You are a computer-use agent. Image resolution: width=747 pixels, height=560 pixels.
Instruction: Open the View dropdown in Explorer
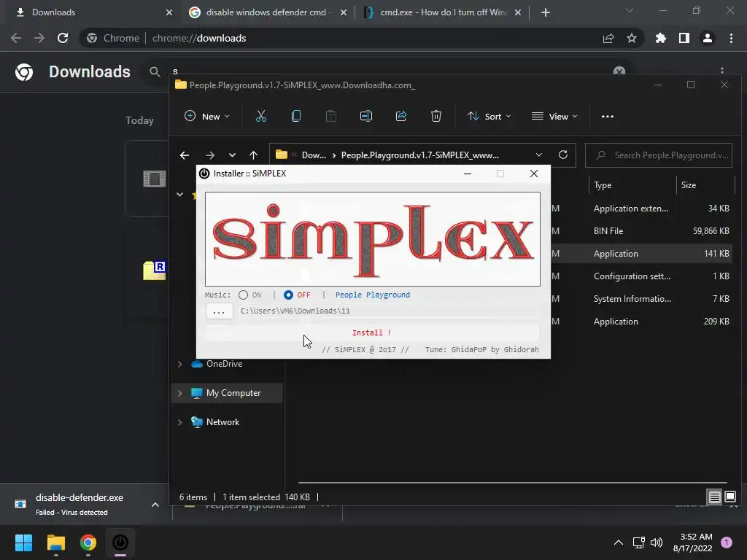click(554, 116)
